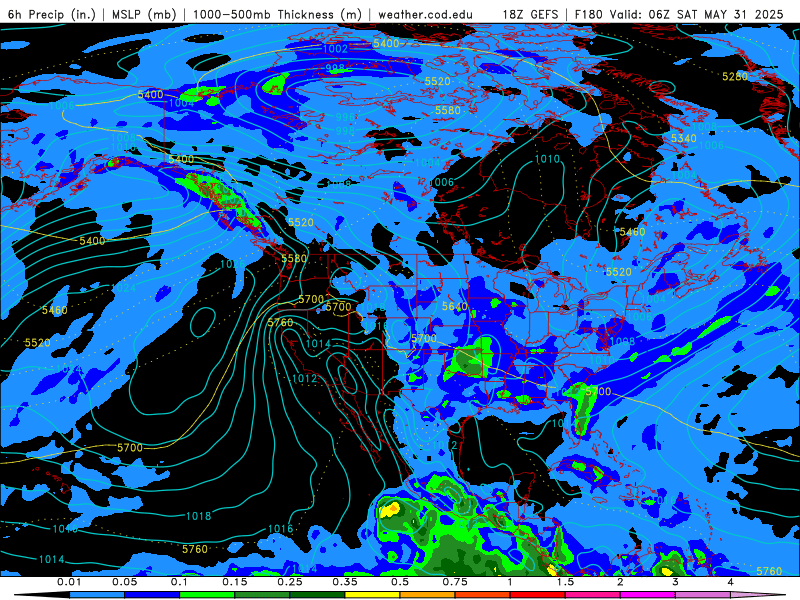Viewport: 800px width, 600px height.
Task: Click the medium green 0.15–0.25 legend swatch
Action: pyautogui.click(x=262, y=595)
